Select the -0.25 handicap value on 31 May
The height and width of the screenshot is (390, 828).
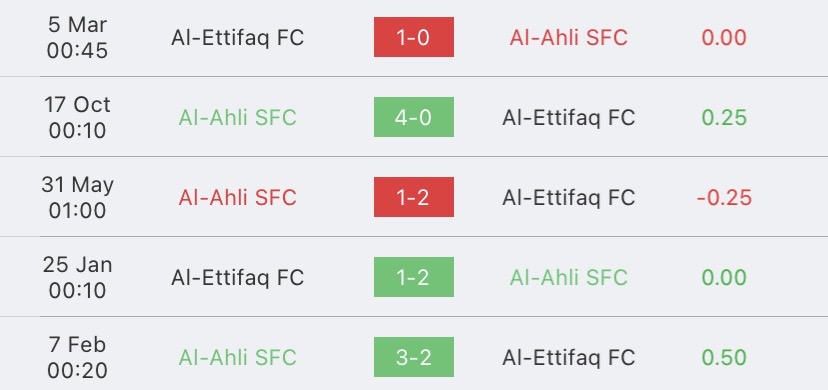coord(724,198)
